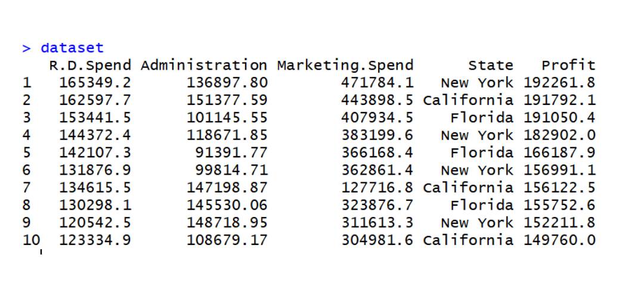
Task: Click the Florida state in row 3
Action: click(482, 117)
